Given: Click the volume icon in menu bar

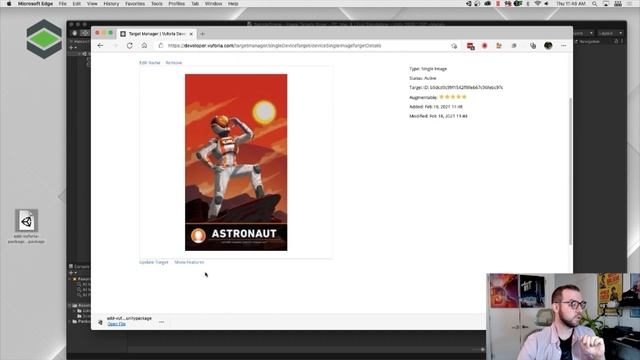Looking at the screenshot, I should (547, 4).
